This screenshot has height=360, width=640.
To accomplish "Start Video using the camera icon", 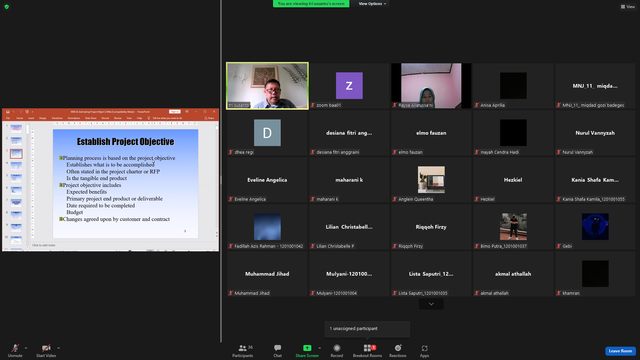I will [x=46, y=350].
